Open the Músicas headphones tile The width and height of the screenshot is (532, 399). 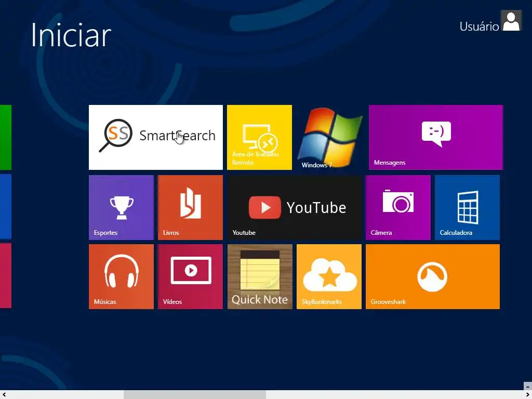pyautogui.click(x=121, y=276)
